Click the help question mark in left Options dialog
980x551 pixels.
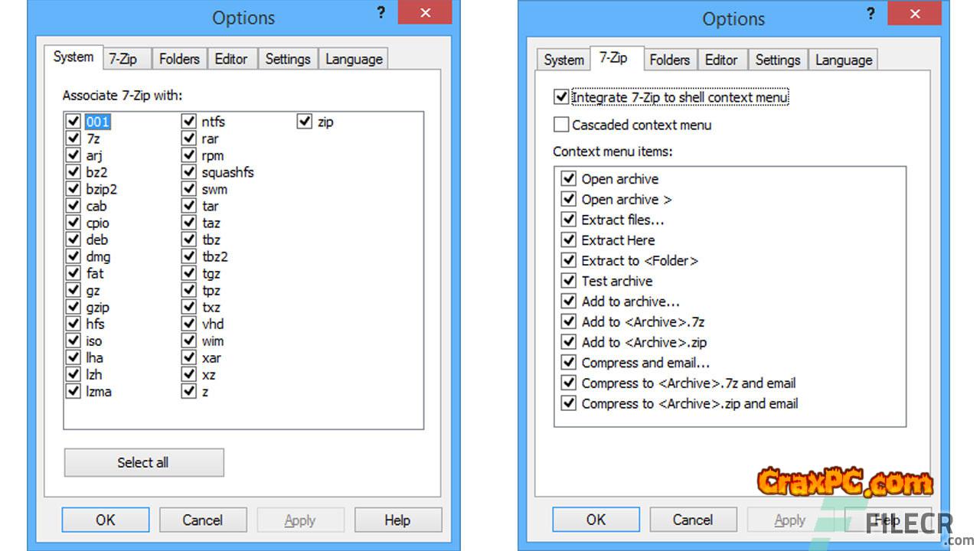[x=381, y=12]
